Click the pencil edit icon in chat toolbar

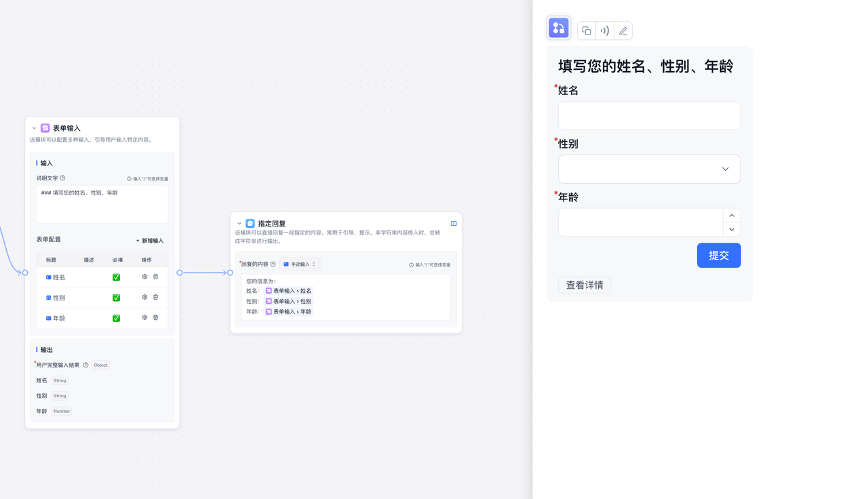[x=623, y=31]
